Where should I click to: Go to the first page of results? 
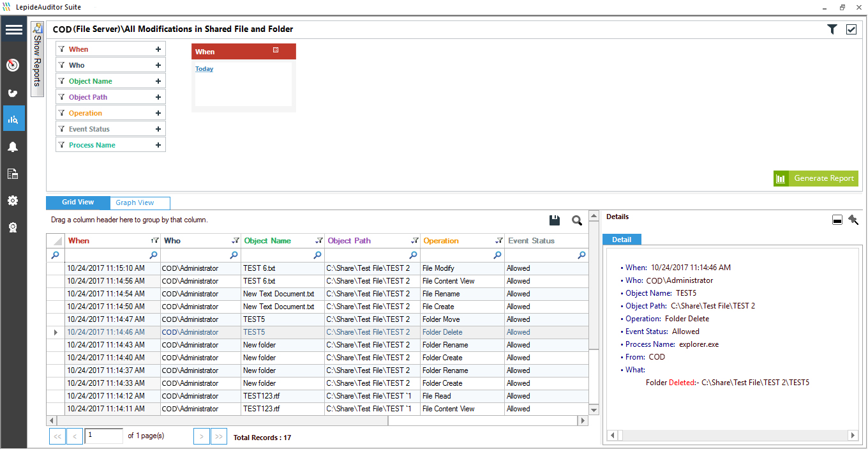click(57, 437)
